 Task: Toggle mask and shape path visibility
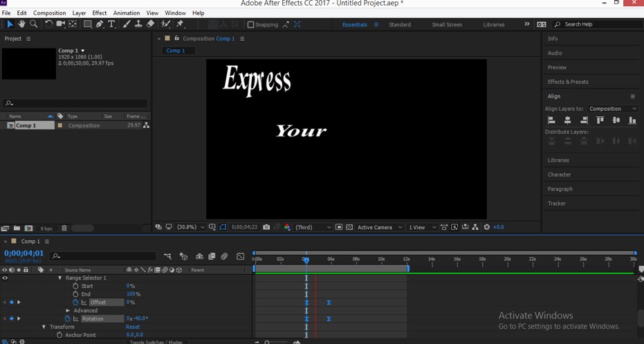pos(223,227)
